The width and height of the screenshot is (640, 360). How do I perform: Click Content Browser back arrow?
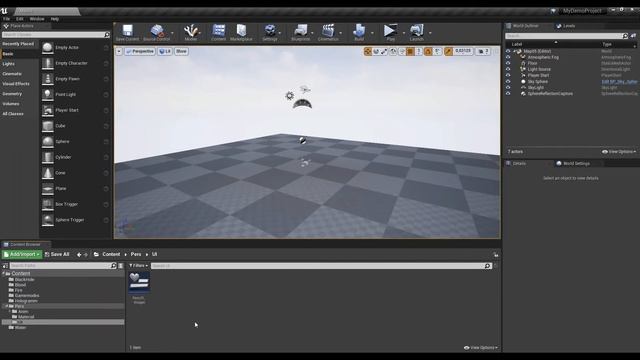point(79,255)
